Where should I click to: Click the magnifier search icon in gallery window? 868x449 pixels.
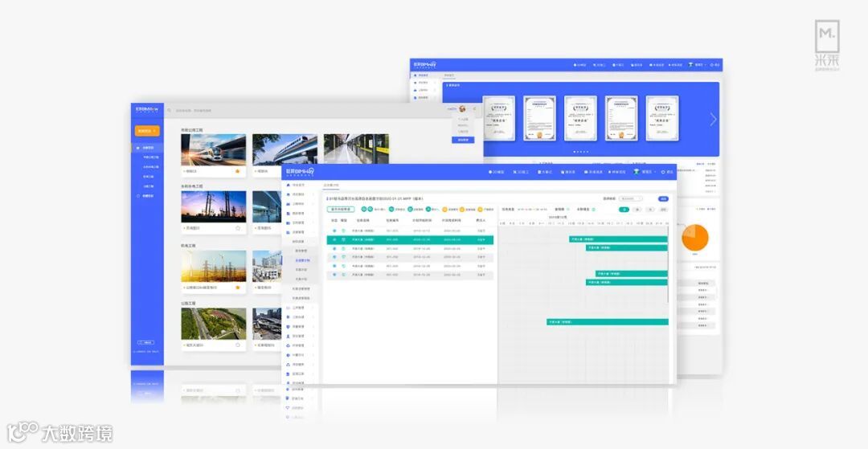point(170,110)
